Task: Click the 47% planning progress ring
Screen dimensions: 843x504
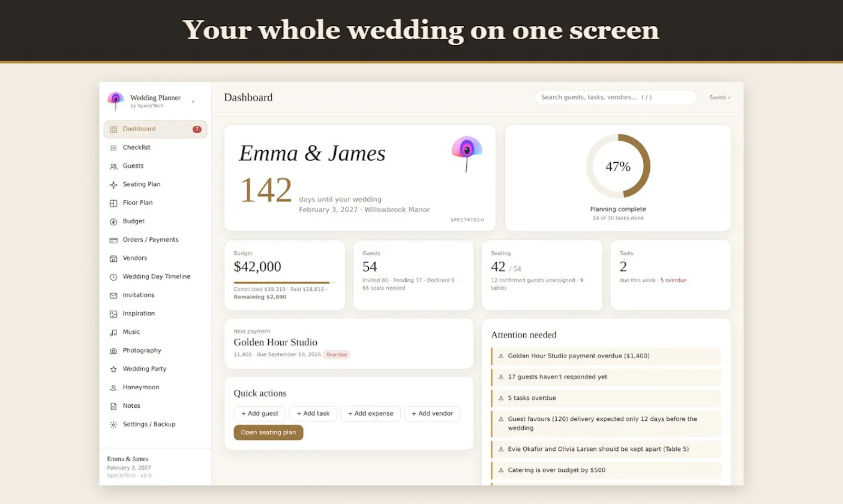Action: tap(618, 166)
